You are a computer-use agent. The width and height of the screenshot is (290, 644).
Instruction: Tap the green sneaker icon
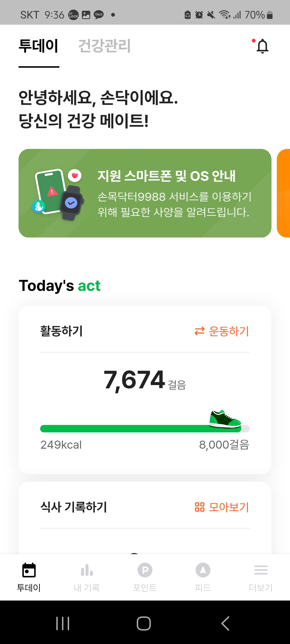(x=225, y=419)
